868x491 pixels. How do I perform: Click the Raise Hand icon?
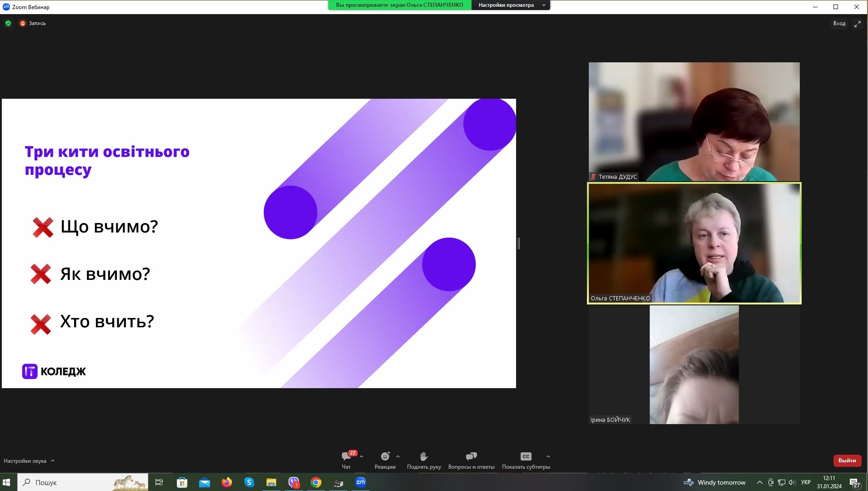(x=424, y=456)
